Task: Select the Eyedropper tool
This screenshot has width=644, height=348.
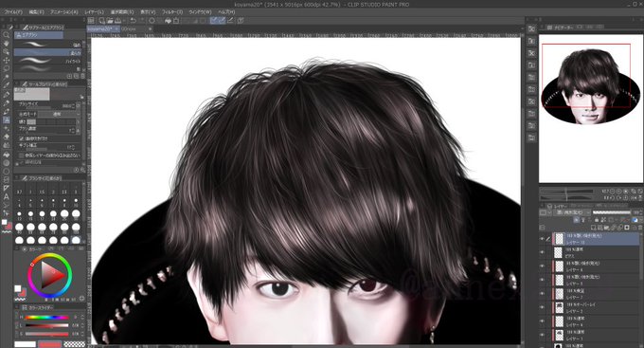Action: point(7,85)
